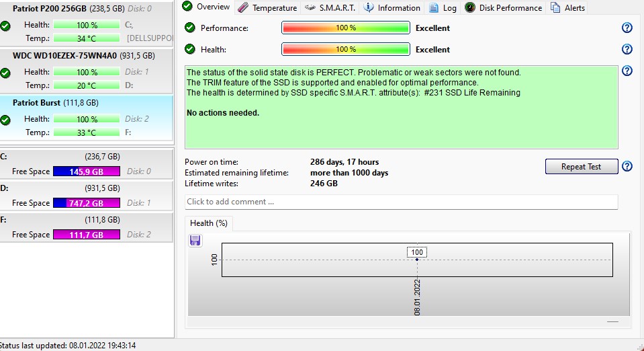Click the '246 GB' lifetime writes value
This screenshot has width=644, height=351.
coord(324,183)
